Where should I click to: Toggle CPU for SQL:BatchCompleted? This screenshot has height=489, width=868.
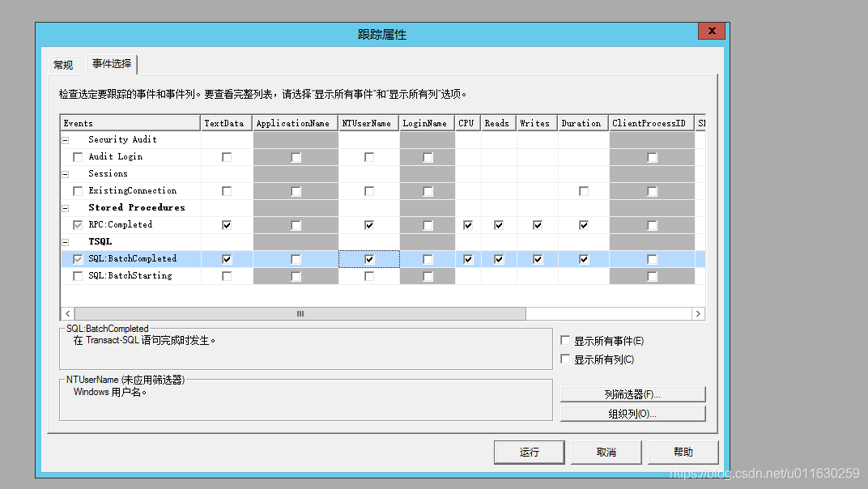coord(468,259)
